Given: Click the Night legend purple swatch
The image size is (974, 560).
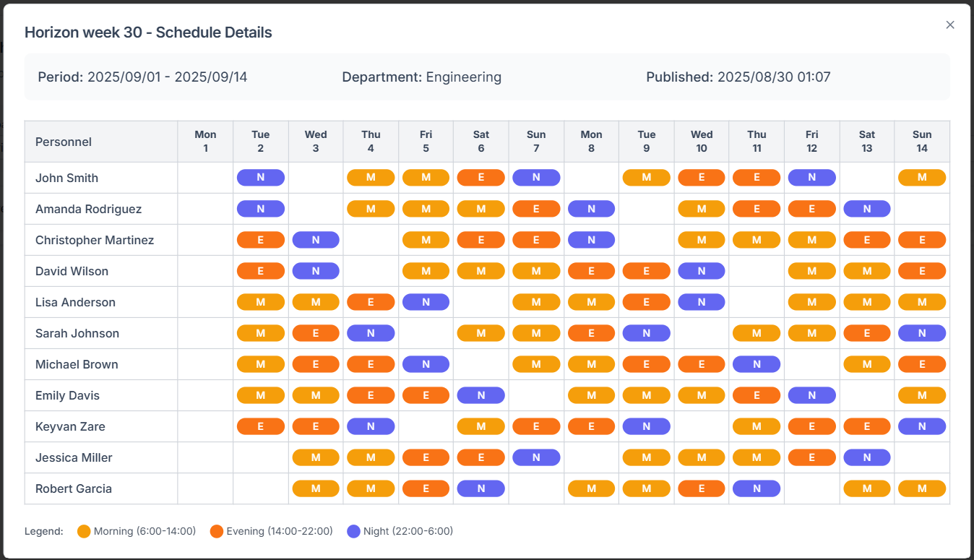Looking at the screenshot, I should 353,532.
